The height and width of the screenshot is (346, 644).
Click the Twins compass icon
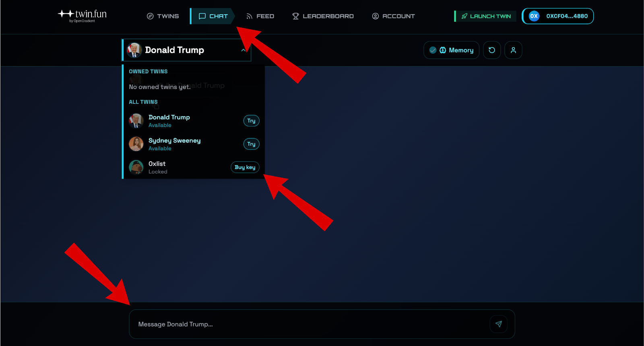(x=150, y=16)
